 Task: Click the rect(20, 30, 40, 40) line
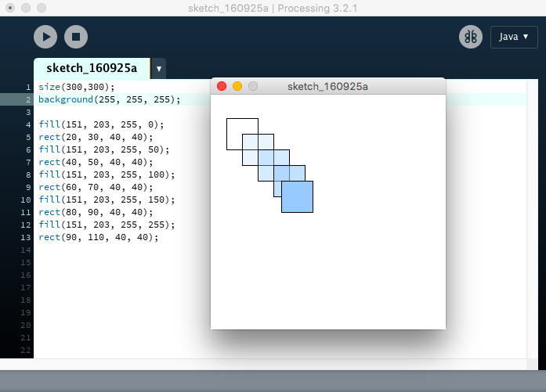coord(96,137)
